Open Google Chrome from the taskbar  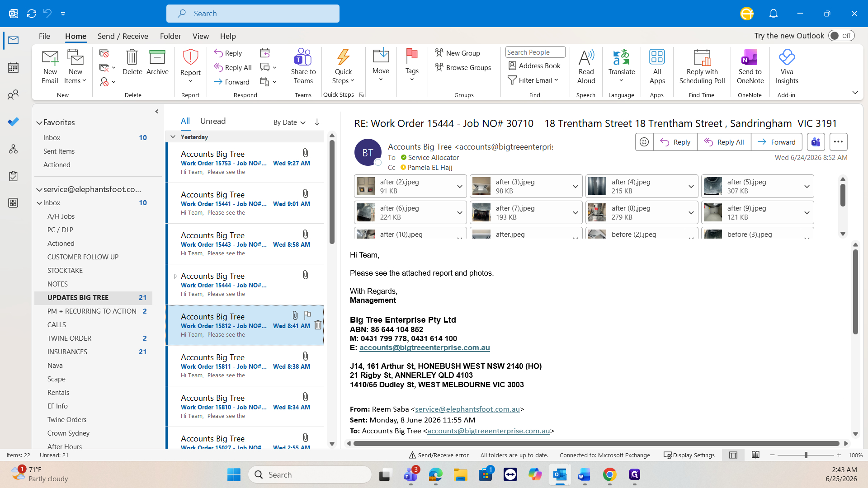pyautogui.click(x=609, y=474)
